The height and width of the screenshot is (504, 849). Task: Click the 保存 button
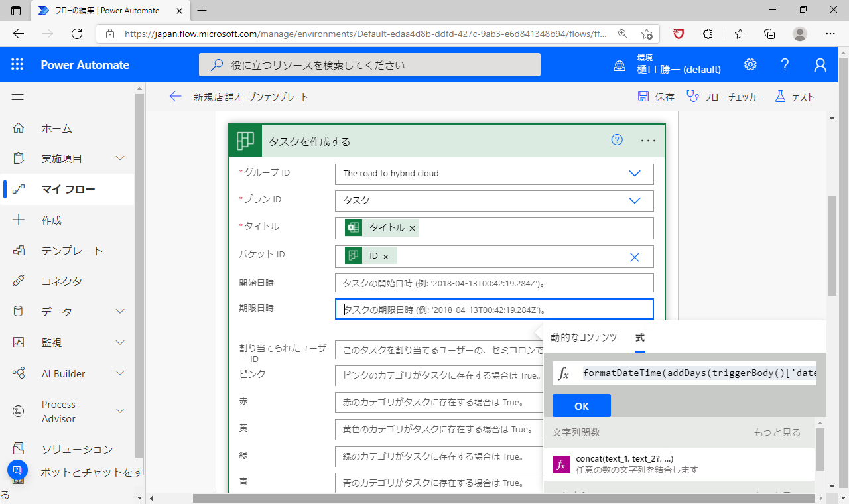click(656, 97)
